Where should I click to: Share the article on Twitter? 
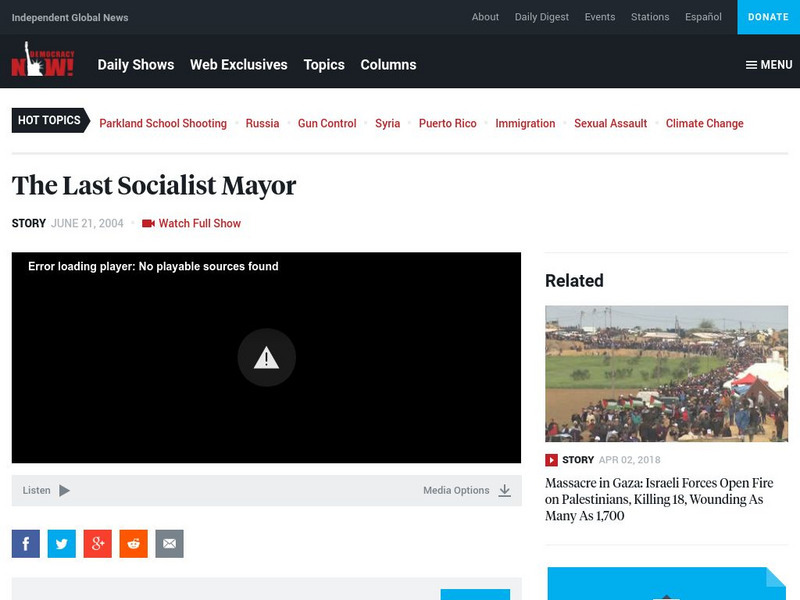[61, 543]
